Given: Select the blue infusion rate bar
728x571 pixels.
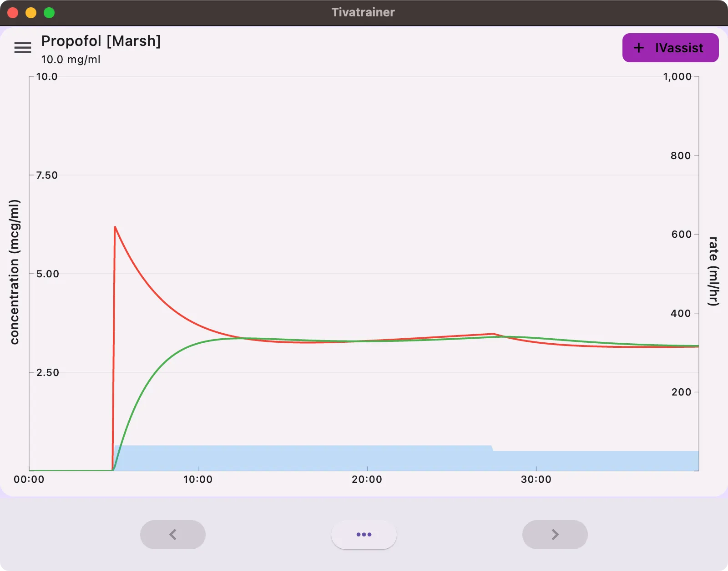Looking at the screenshot, I should 318,459.
